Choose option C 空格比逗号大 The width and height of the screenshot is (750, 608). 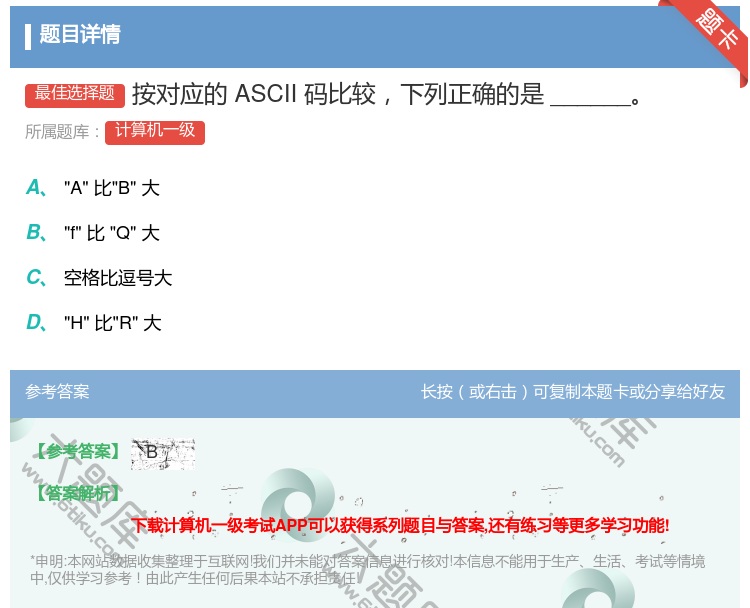pyautogui.click(x=99, y=278)
